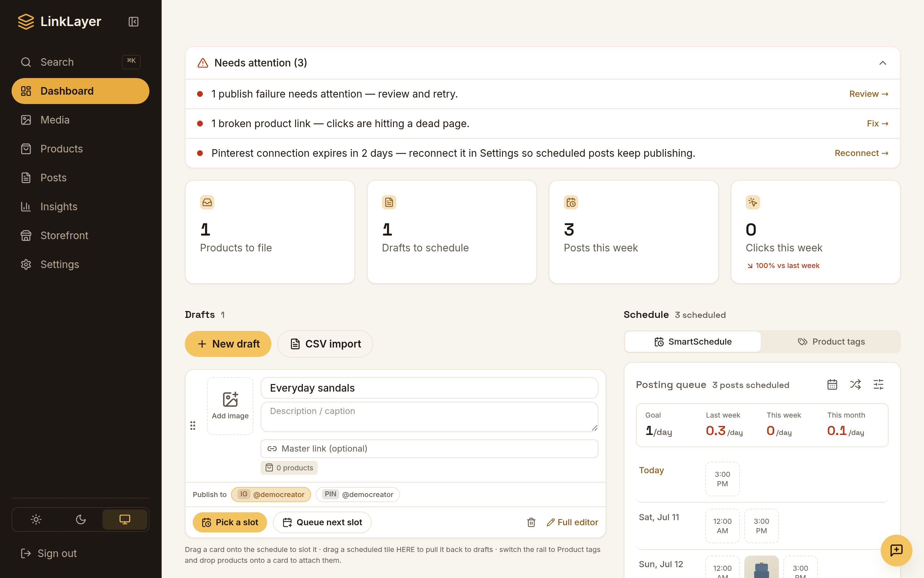Delete the draft with trash icon
The height and width of the screenshot is (578, 924).
click(x=531, y=523)
